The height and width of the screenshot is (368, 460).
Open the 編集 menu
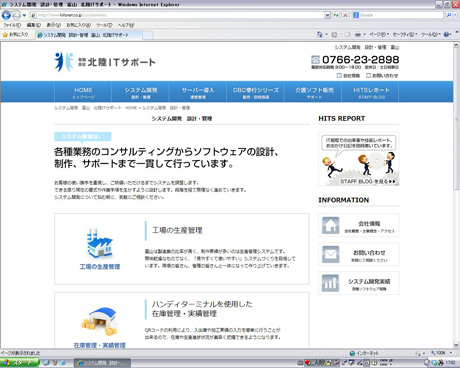pyautogui.click(x=34, y=25)
